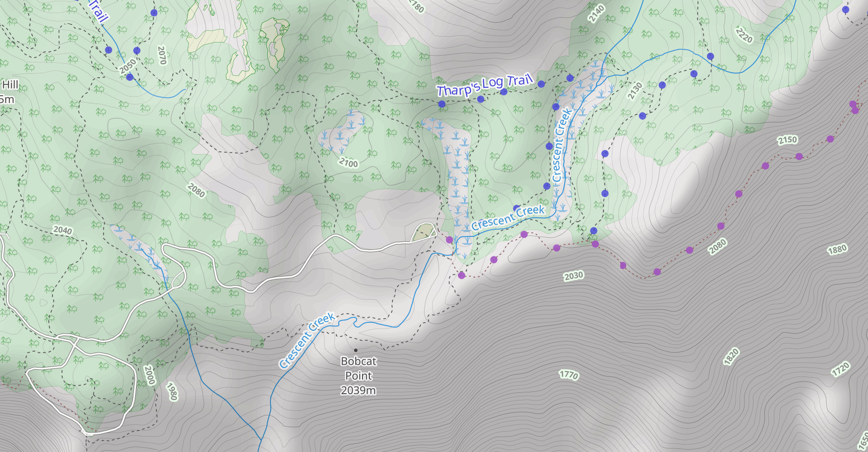Click the 2040 contour label
Screen dimensions: 868x452
coord(62,230)
